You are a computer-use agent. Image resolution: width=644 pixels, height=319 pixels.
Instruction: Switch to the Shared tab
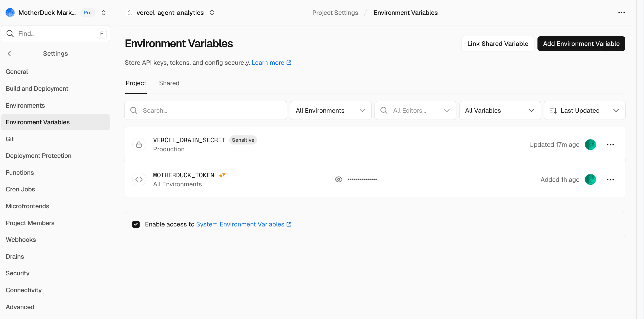pos(169,83)
